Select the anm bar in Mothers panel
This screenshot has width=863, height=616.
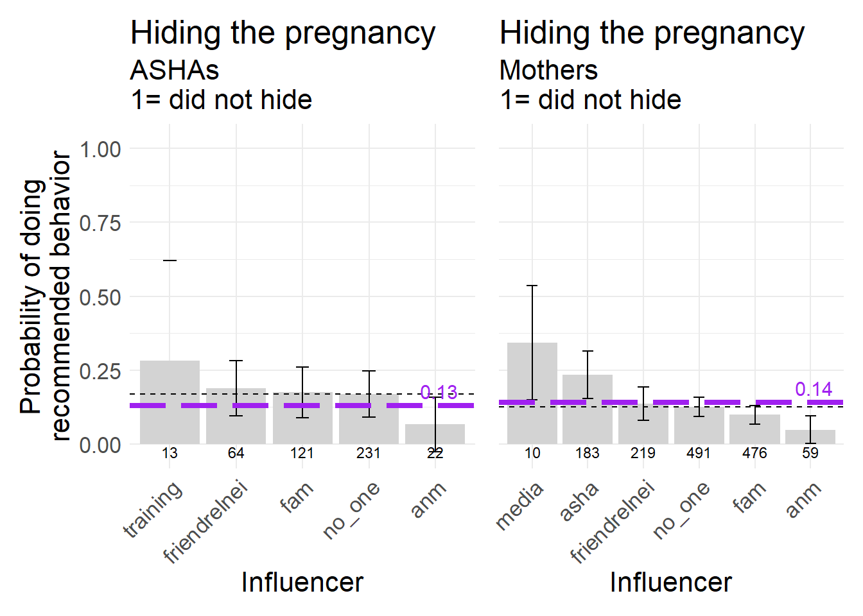point(810,437)
